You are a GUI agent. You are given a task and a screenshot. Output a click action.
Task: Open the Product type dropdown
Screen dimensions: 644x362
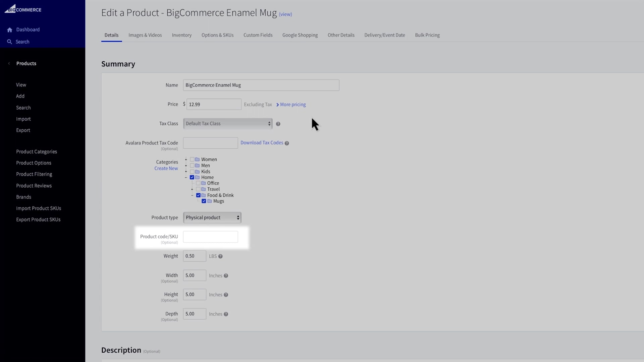(212, 218)
